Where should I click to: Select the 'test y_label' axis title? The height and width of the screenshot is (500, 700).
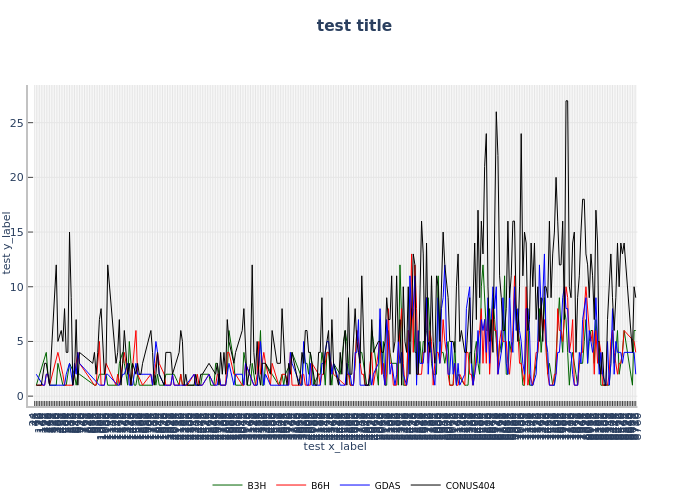pyautogui.click(x=8, y=242)
